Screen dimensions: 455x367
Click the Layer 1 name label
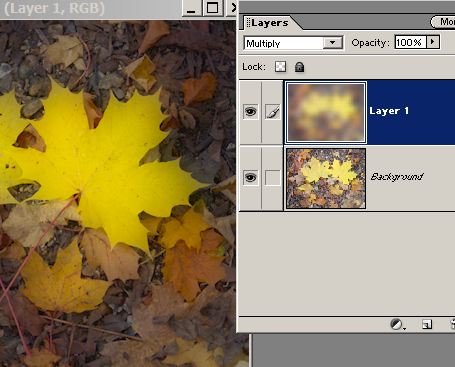[389, 111]
